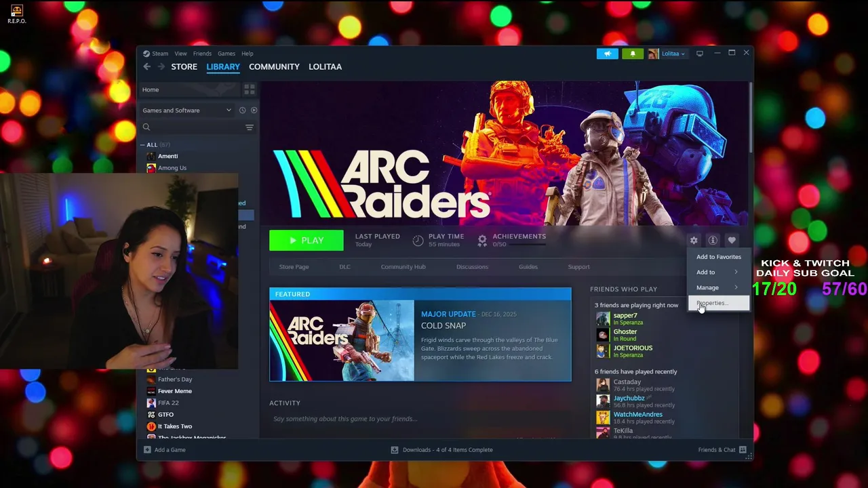Switch to the COMMUNITY tab

[274, 66]
